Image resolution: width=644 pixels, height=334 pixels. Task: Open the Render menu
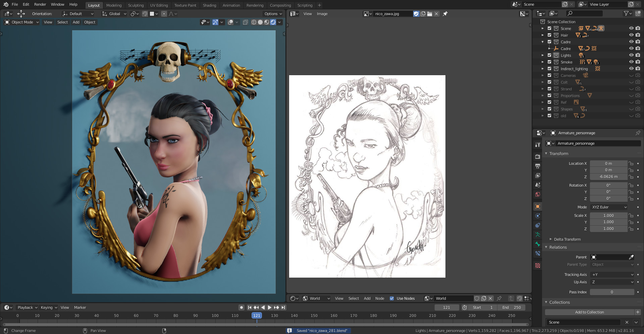(x=40, y=4)
